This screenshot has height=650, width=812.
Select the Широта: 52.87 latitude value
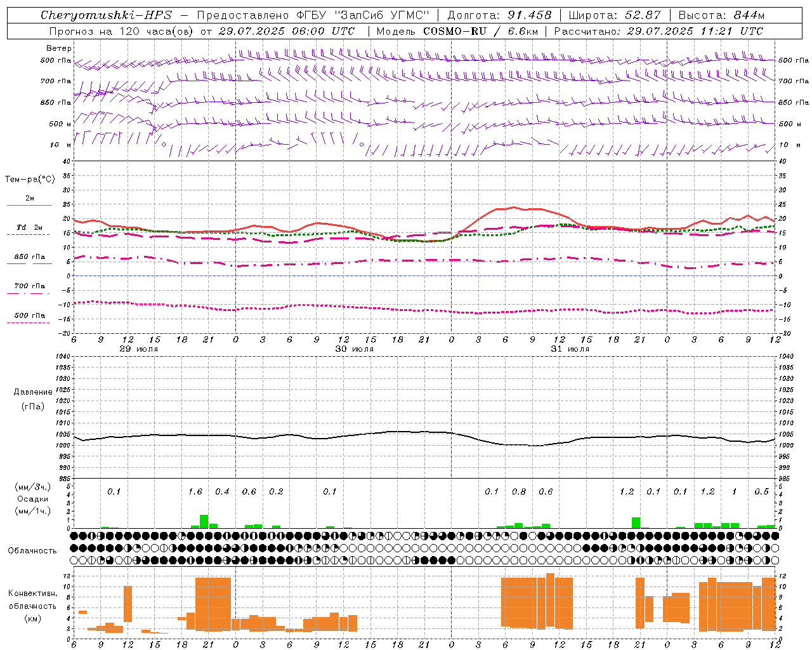(x=615, y=15)
